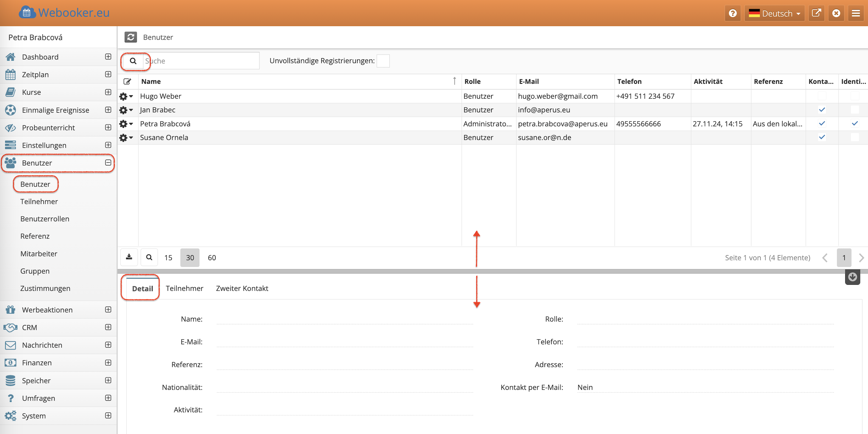Open Benutzerrollen in the sidebar

(45, 219)
